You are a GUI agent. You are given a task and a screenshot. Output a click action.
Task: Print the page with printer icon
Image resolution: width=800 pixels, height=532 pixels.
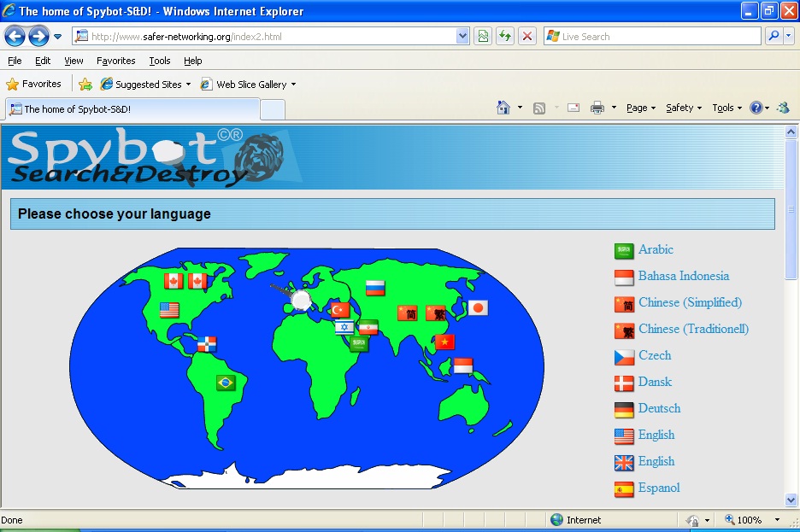click(x=597, y=108)
